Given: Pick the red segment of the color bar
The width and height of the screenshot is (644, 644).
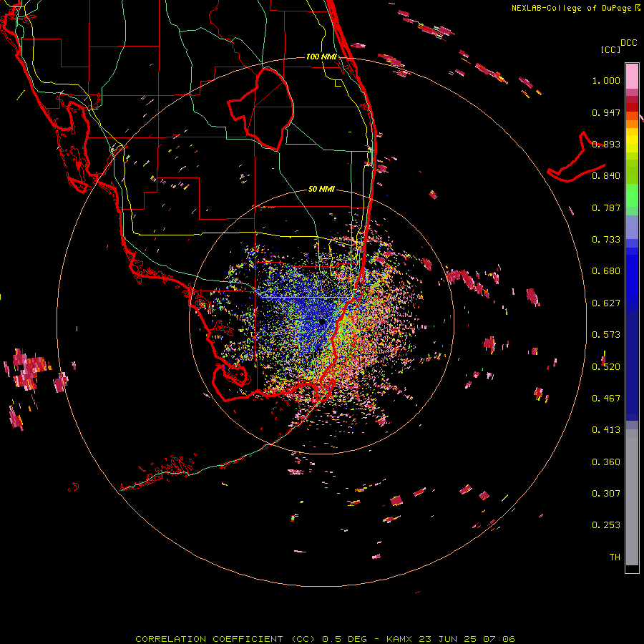Looking at the screenshot, I should coord(632,107).
